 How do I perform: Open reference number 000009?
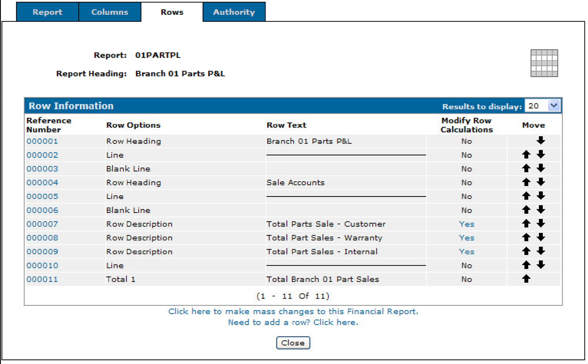click(42, 252)
